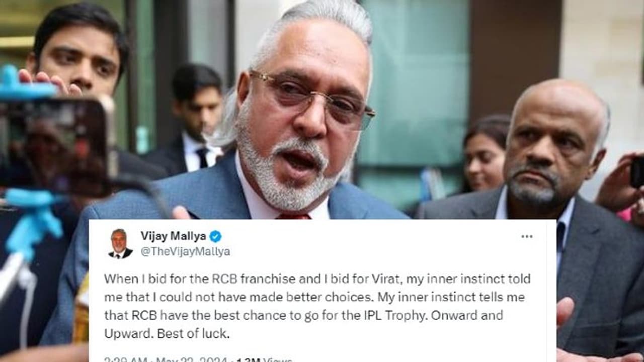Open the three-dot more options menu
This screenshot has width=644, height=362.
527,236
